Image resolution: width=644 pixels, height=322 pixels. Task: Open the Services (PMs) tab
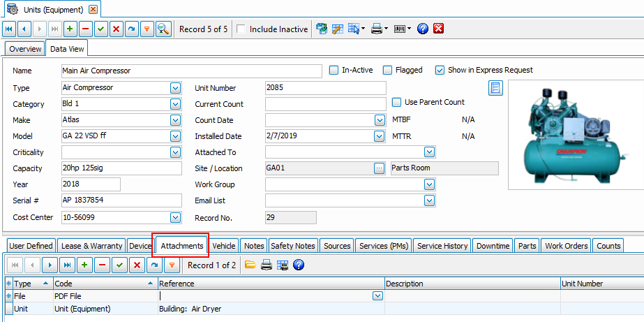(384, 246)
